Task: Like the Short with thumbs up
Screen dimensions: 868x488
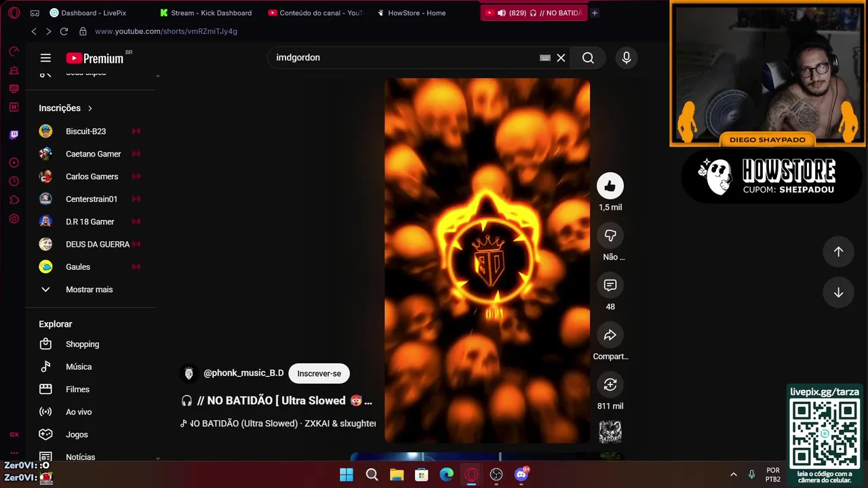Action: 610,186
